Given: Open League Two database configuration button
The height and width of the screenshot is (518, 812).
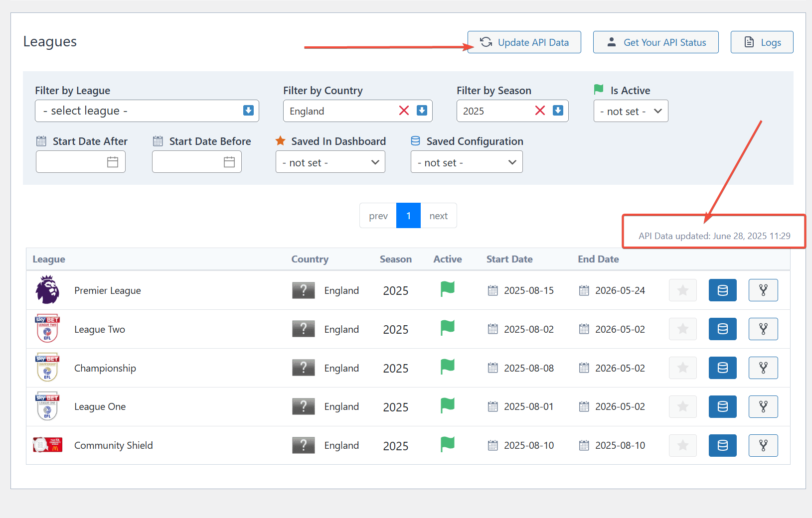Looking at the screenshot, I should 723,329.
